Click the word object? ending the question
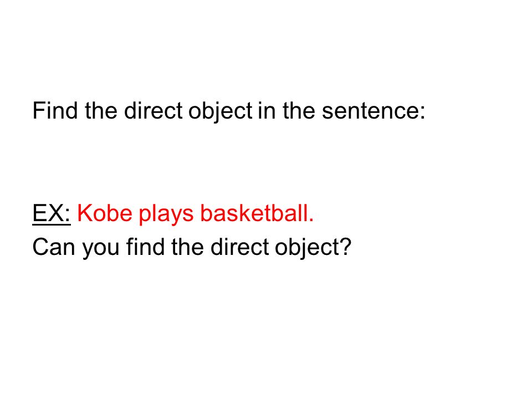The image size is (532, 399). point(313,249)
